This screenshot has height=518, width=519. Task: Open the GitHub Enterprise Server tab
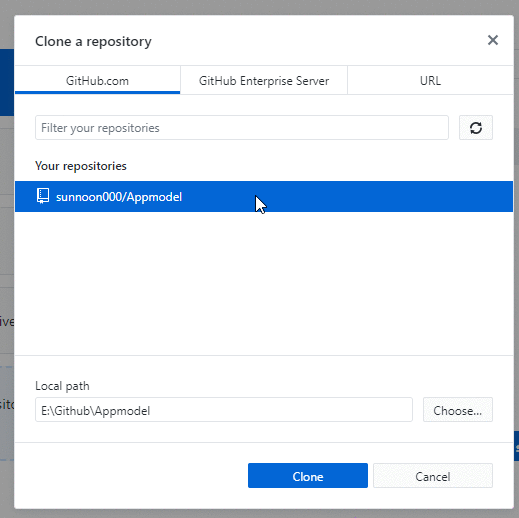pos(264,80)
